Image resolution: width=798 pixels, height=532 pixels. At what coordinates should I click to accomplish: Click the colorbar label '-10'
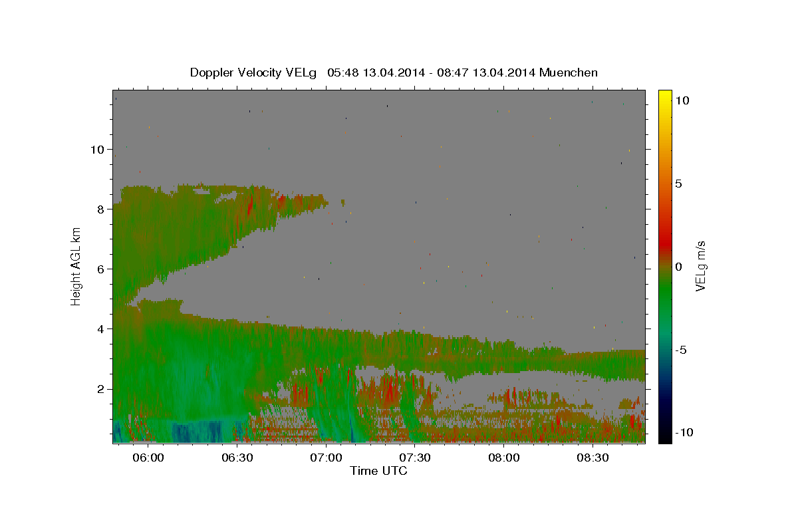[x=683, y=433]
